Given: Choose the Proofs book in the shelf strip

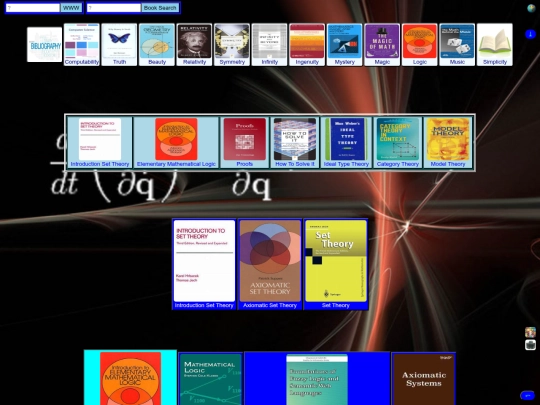Looking at the screenshot, I should [245, 143].
